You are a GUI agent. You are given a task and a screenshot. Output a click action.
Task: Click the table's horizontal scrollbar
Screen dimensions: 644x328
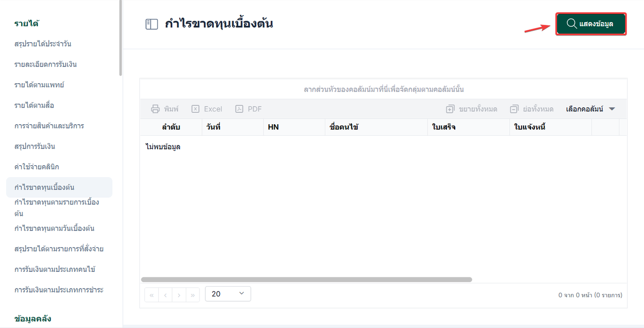point(306,280)
